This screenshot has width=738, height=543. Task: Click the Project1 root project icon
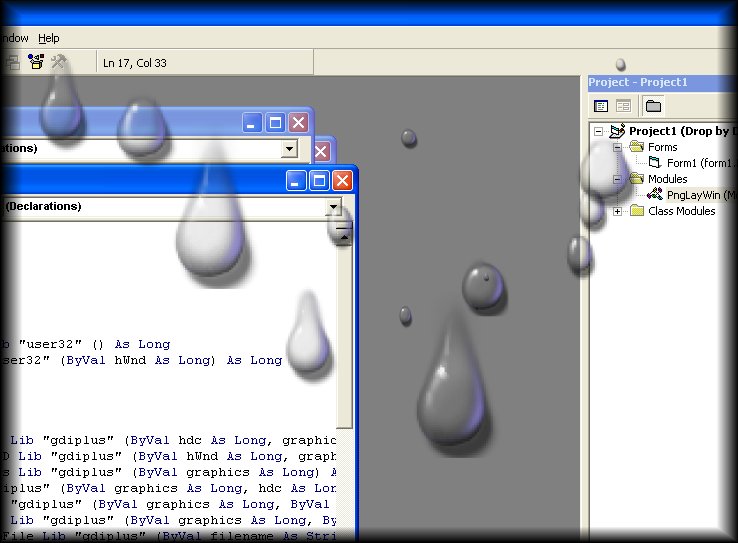[x=617, y=131]
